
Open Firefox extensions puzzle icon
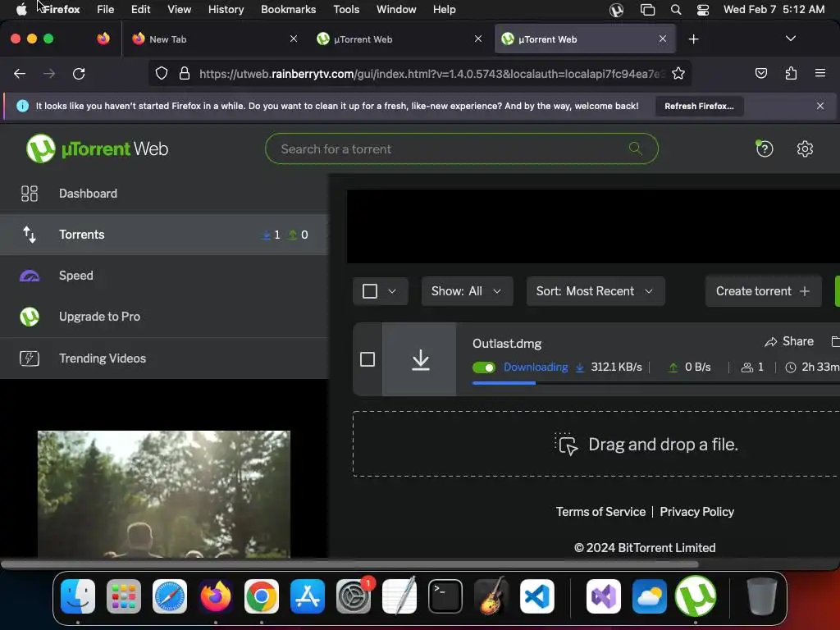(791, 73)
